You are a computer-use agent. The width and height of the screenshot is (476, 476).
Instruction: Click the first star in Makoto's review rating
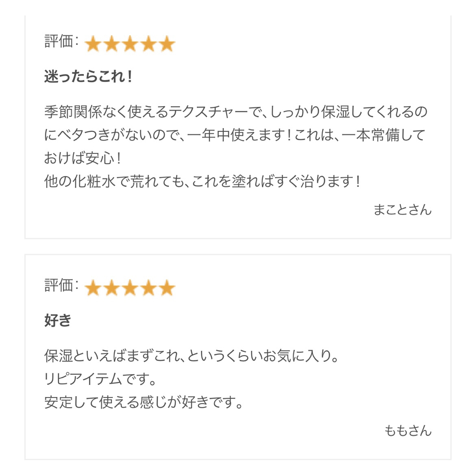[93, 44]
